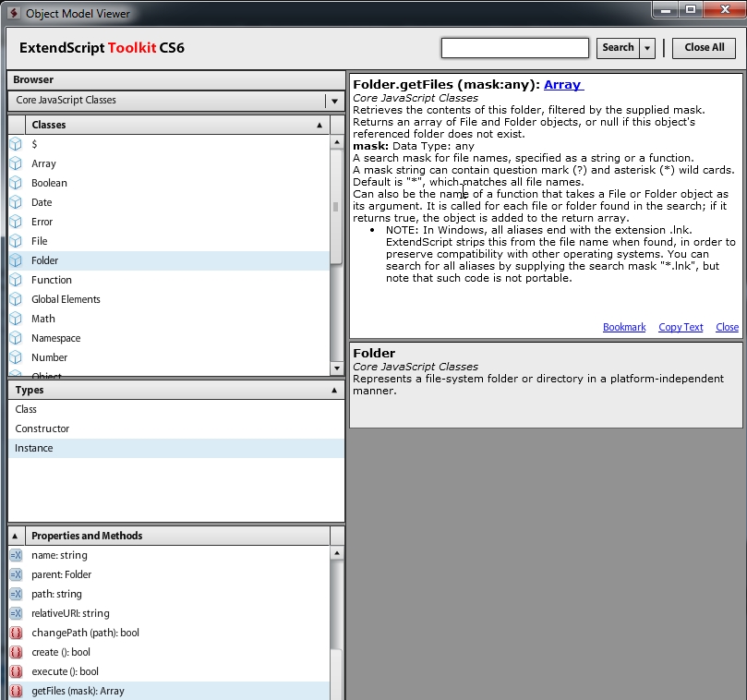Select path: string property
This screenshot has width=747, height=700.
pos(169,594)
